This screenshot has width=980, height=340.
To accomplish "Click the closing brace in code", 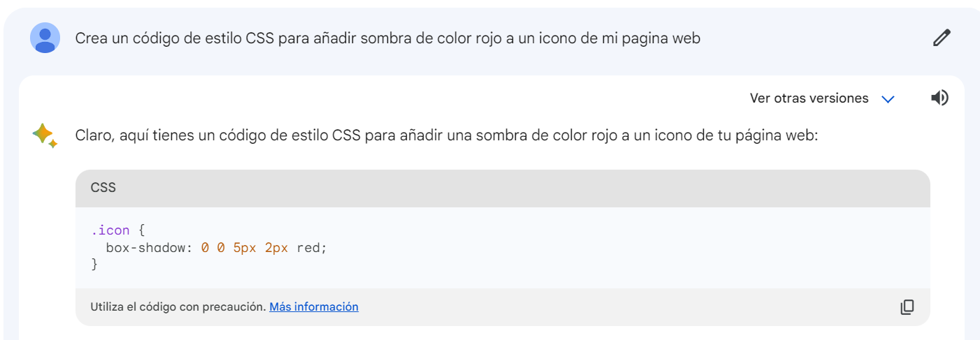I will coord(94,264).
